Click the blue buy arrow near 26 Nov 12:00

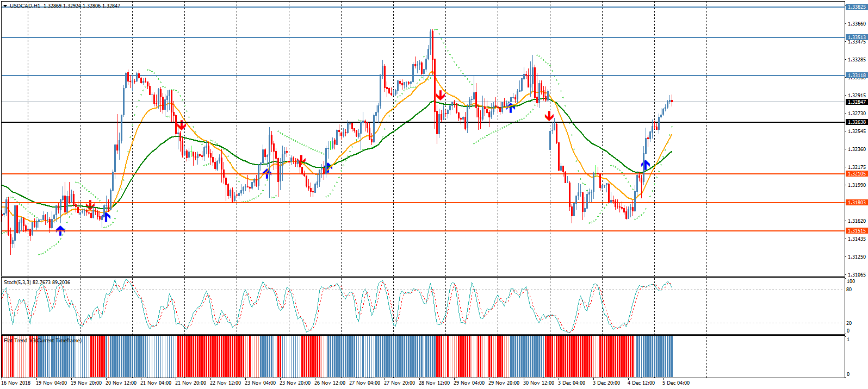tap(327, 167)
